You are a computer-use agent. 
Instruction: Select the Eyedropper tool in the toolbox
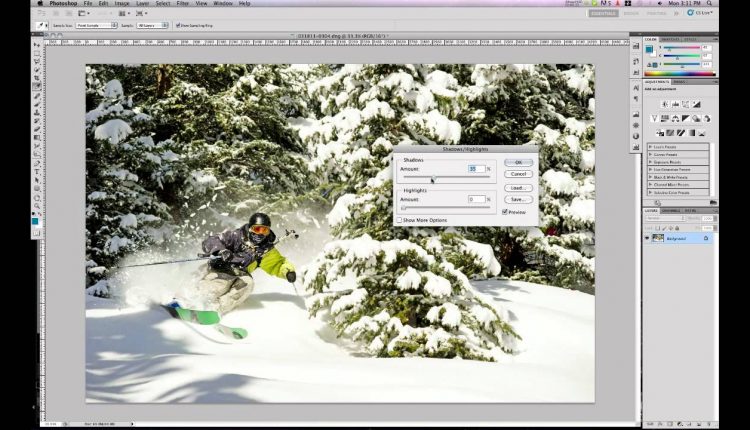click(37, 86)
